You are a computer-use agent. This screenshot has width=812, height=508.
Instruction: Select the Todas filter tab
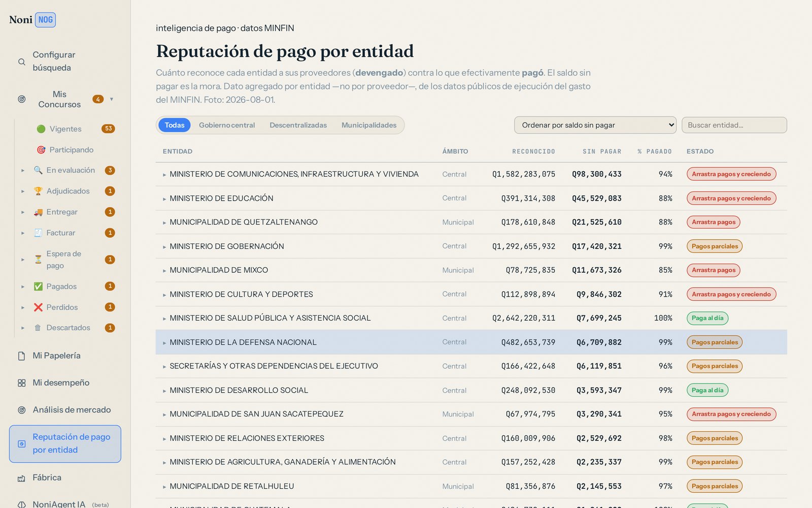(x=175, y=125)
